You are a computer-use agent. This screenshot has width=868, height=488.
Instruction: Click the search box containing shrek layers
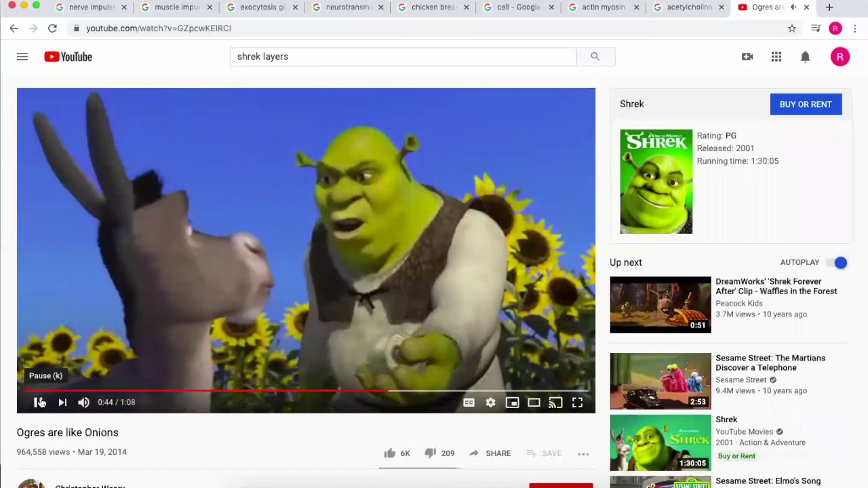(403, 56)
